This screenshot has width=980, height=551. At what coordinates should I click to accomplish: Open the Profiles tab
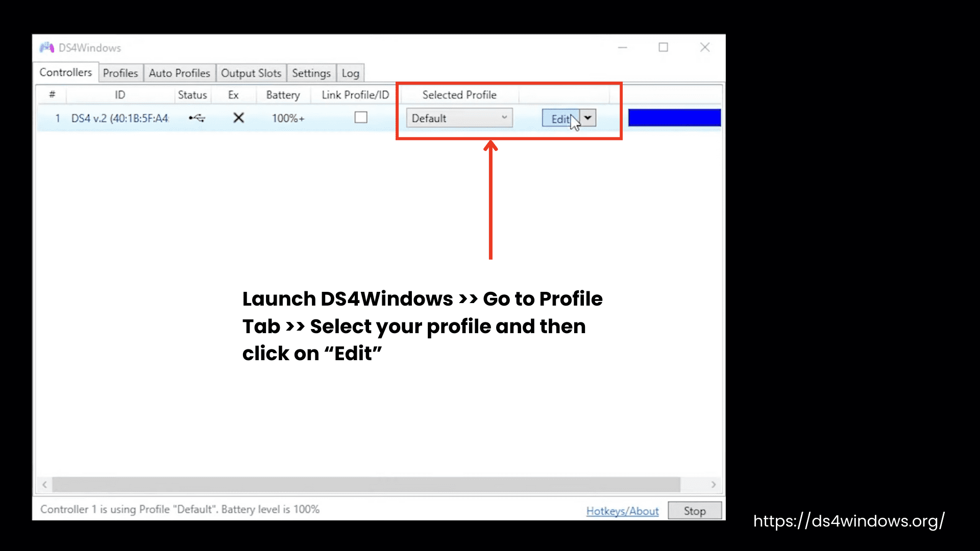(120, 73)
